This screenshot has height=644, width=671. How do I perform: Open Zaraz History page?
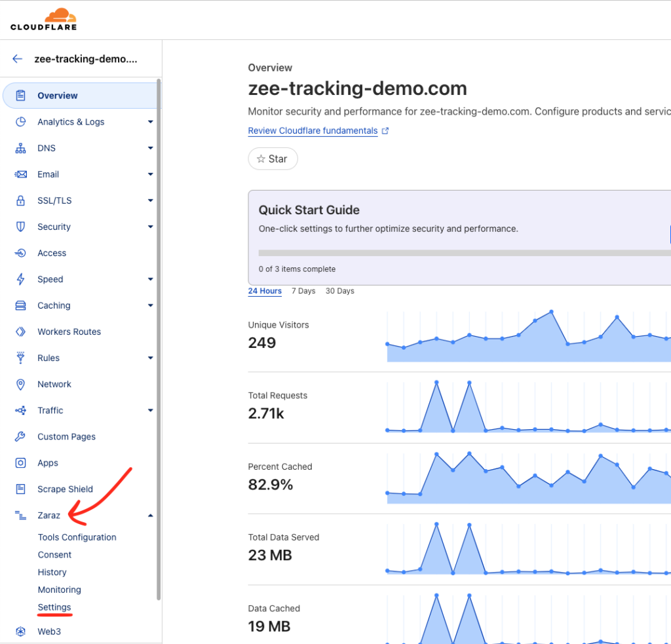[52, 573]
